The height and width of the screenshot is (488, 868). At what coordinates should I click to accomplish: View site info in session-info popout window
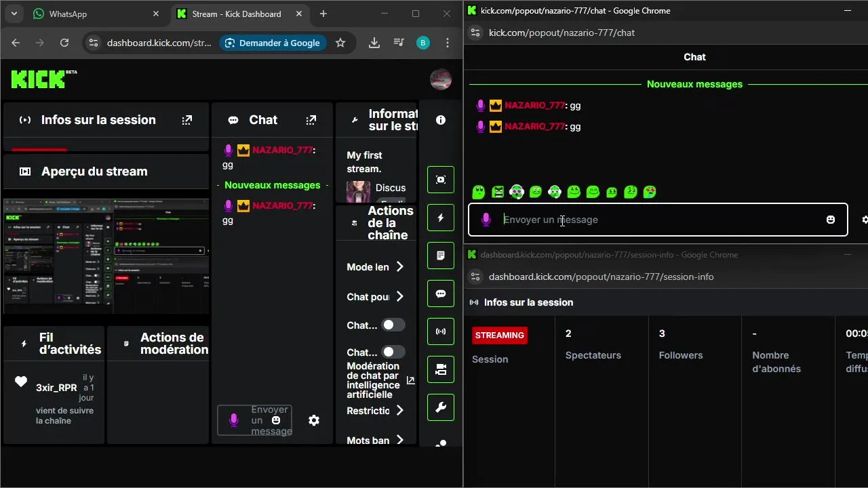[475, 277]
